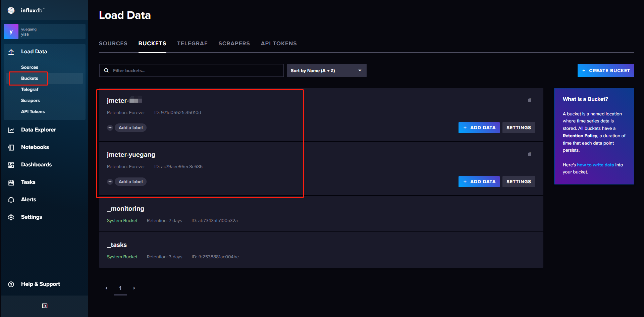The width and height of the screenshot is (644, 317).
Task: Open Dashboards from the sidebar
Action: 36,165
